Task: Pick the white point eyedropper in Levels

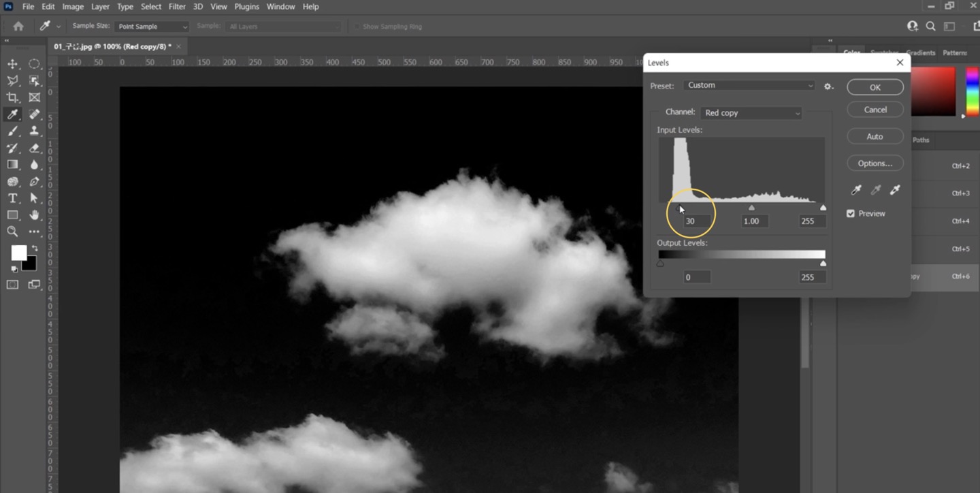Action: 895,191
